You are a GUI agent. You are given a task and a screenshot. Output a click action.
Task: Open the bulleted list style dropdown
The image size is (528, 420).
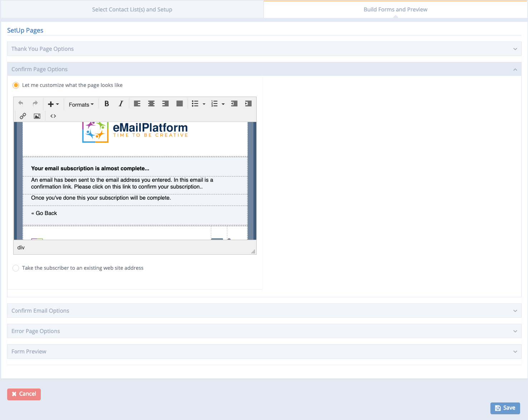(x=204, y=103)
